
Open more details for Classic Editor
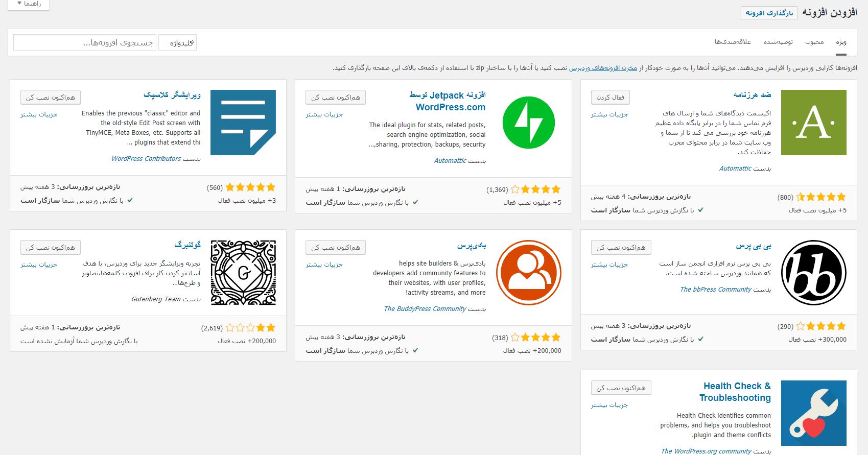39,114
